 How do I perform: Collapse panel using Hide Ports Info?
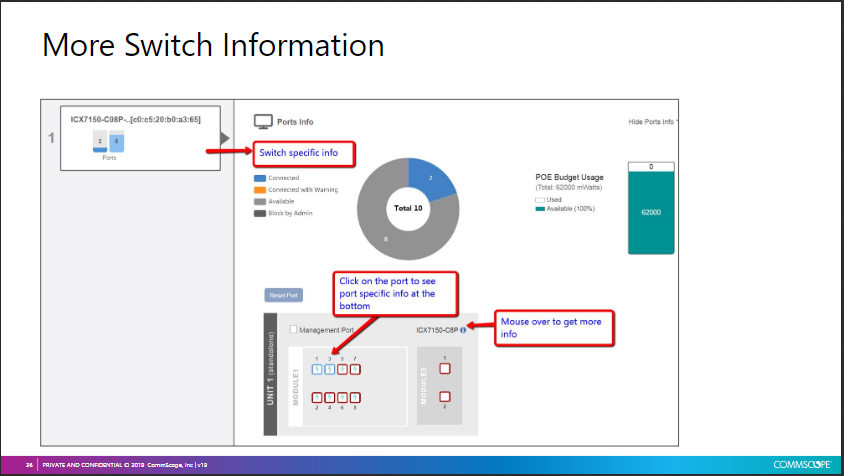click(652, 122)
